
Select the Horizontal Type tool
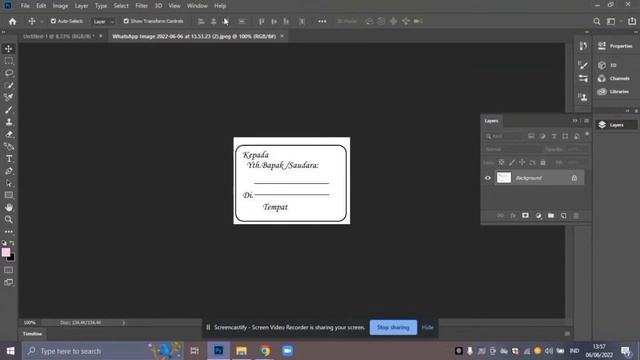point(9,159)
